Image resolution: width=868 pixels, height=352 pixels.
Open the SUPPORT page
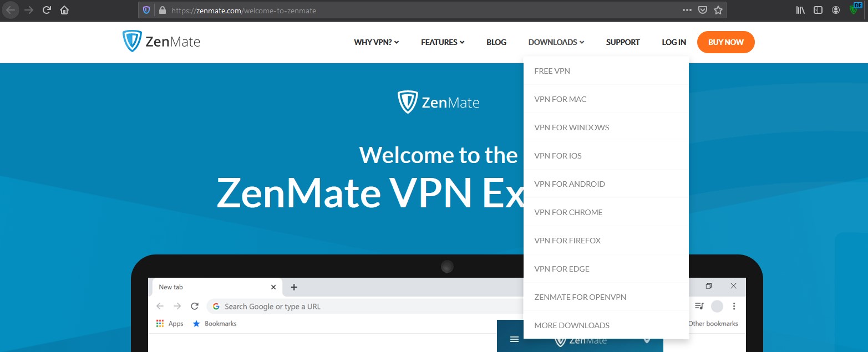tap(623, 42)
